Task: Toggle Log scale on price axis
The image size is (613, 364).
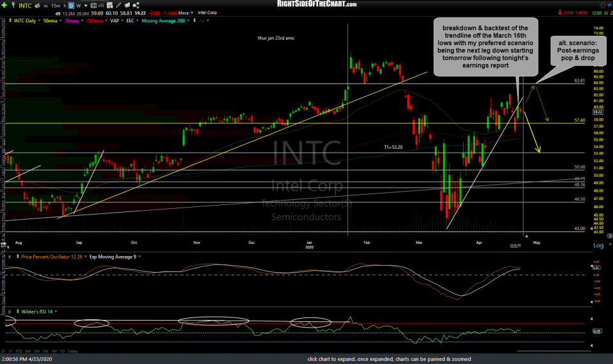Action: (x=598, y=245)
